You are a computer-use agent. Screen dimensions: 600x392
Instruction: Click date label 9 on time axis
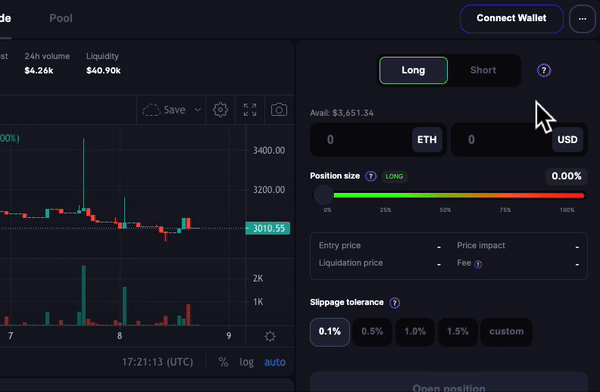(x=229, y=336)
